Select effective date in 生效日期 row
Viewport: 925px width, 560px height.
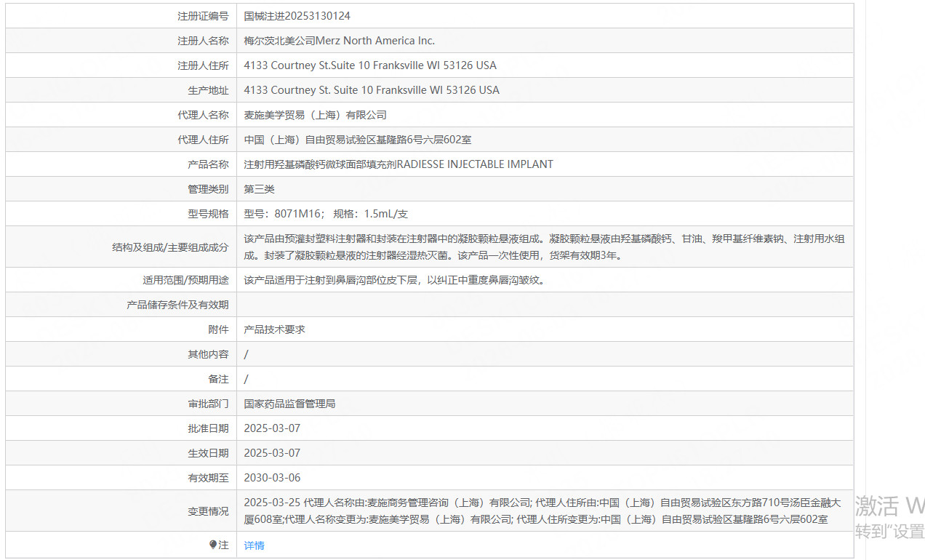coord(272,452)
